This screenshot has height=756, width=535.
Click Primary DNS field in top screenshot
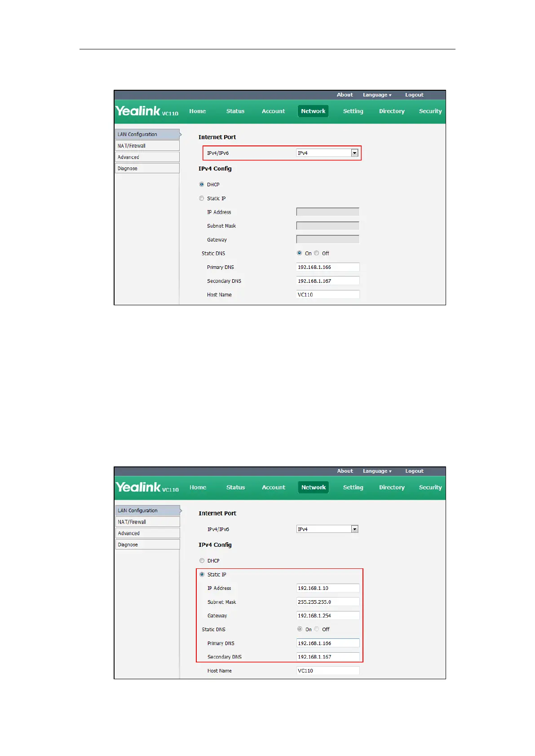tap(328, 267)
